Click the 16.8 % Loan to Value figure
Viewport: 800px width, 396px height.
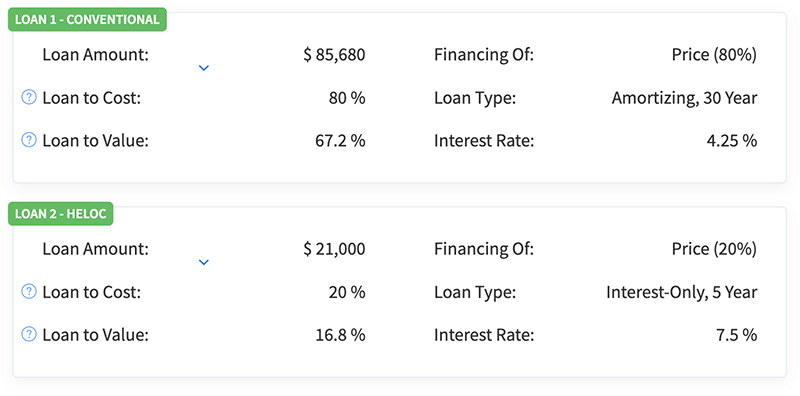340,335
